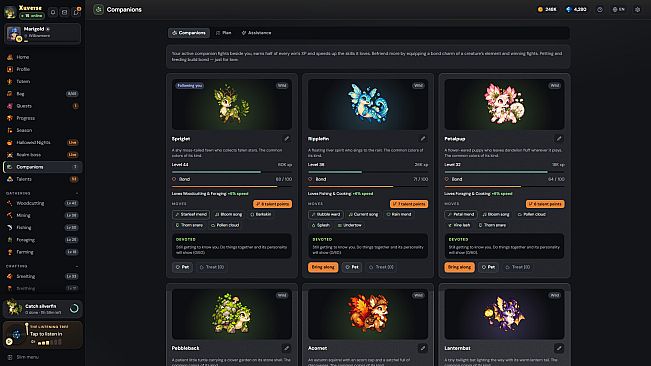Click the Acornet portrait image
651x366 pixels.
pos(368,314)
